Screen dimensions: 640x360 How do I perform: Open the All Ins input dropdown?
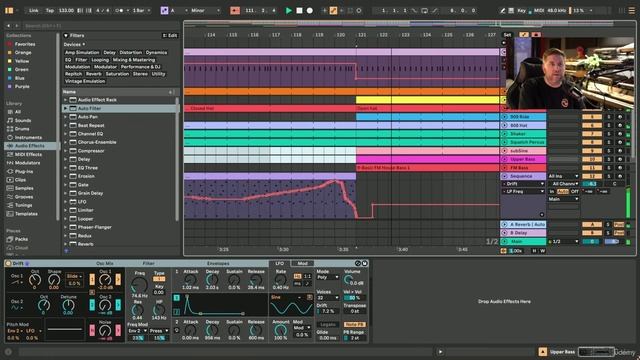[x=563, y=176]
